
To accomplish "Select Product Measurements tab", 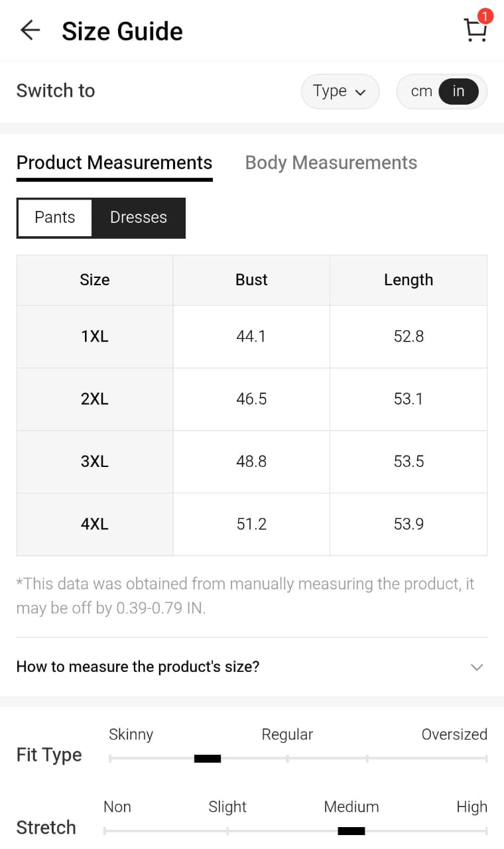I will [114, 163].
